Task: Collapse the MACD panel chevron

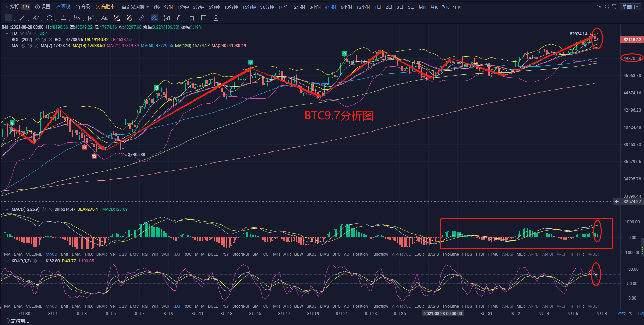Action: click(x=7, y=209)
